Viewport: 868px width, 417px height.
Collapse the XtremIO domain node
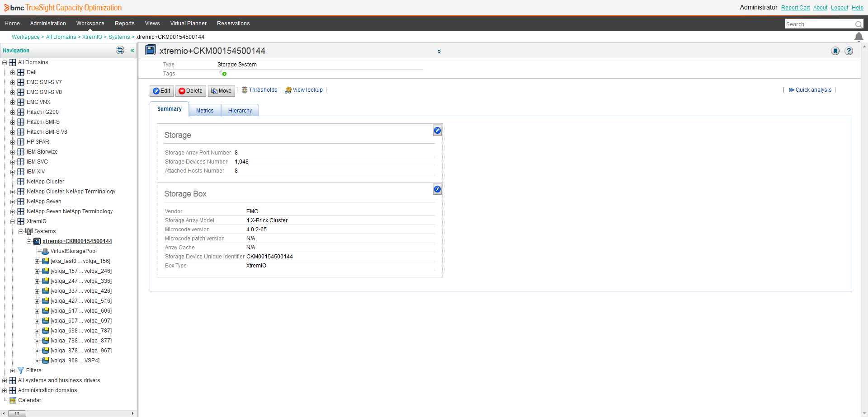13,221
